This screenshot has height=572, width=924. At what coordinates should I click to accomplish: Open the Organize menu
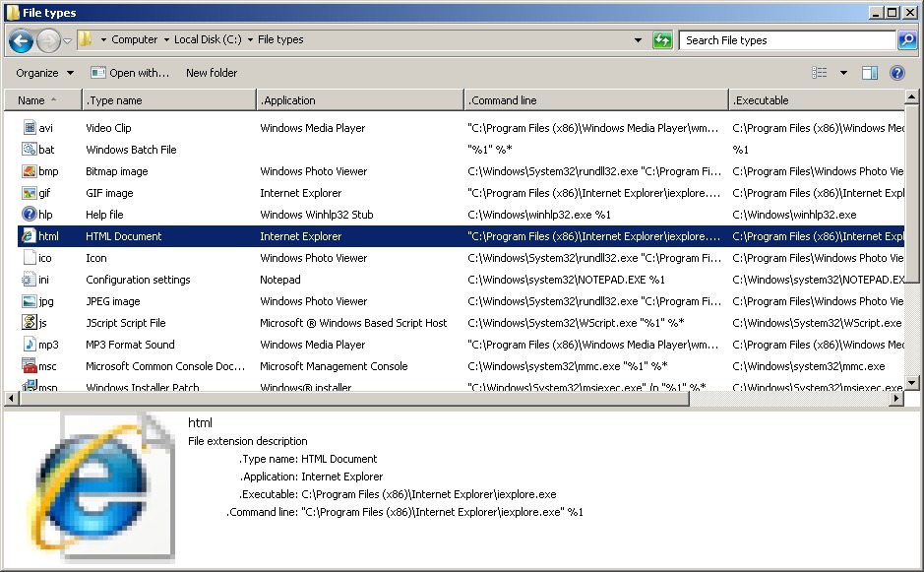point(45,73)
